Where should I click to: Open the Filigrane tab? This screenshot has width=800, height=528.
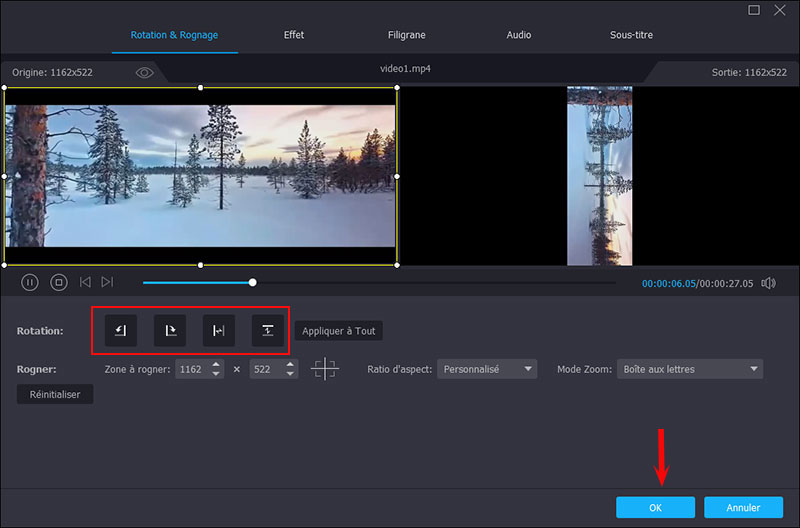click(x=407, y=35)
